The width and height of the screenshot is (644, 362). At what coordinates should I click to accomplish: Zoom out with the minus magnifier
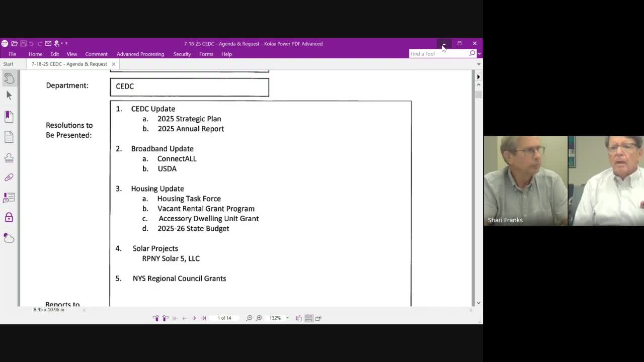249,318
